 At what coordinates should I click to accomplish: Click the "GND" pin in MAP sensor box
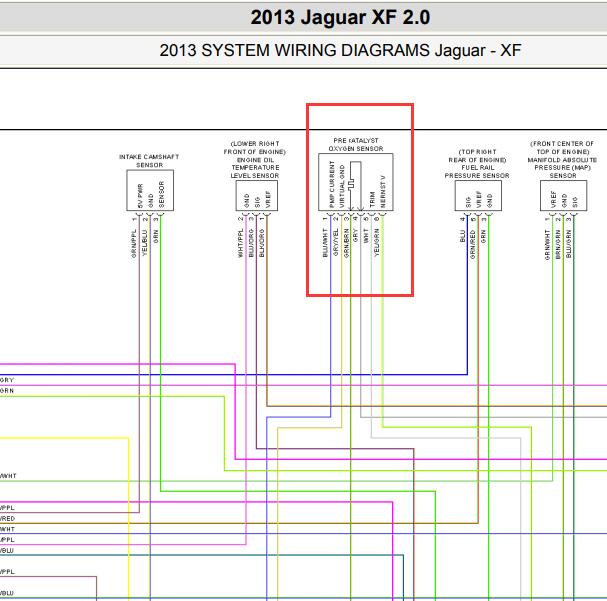(x=564, y=201)
